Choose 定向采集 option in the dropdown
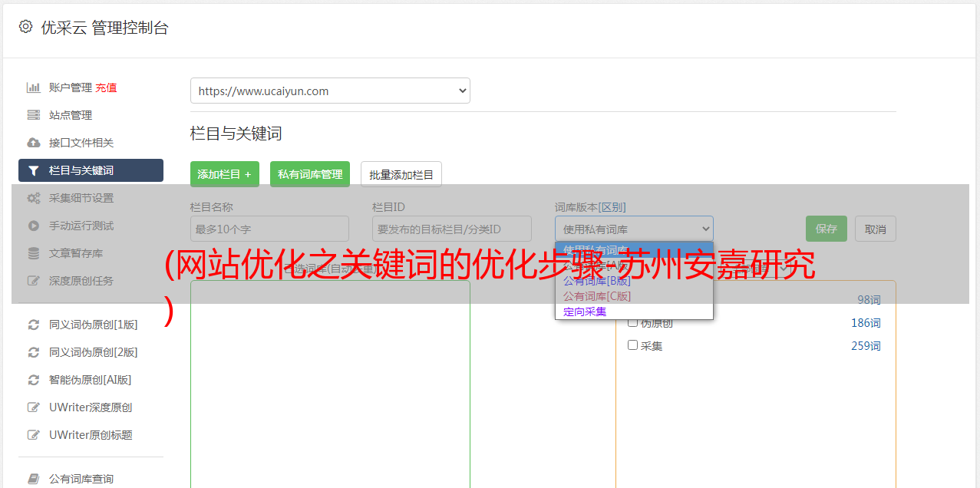The image size is (980, 488). (585, 312)
